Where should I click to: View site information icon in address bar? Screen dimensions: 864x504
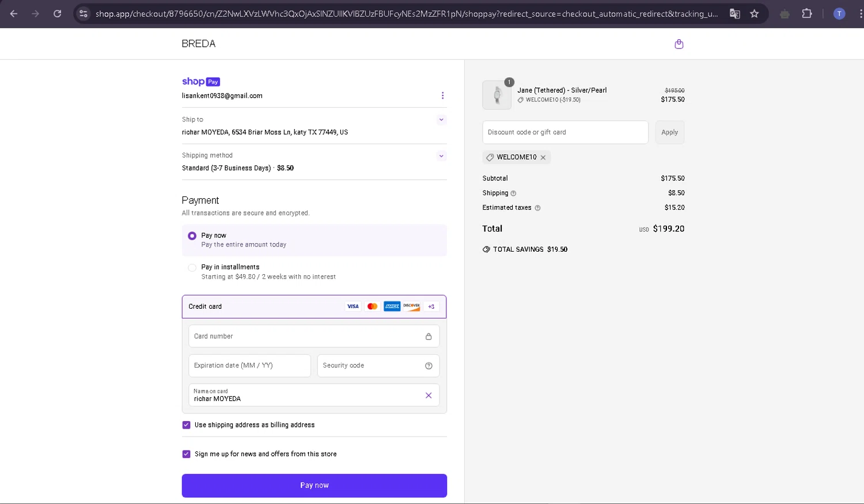84,14
